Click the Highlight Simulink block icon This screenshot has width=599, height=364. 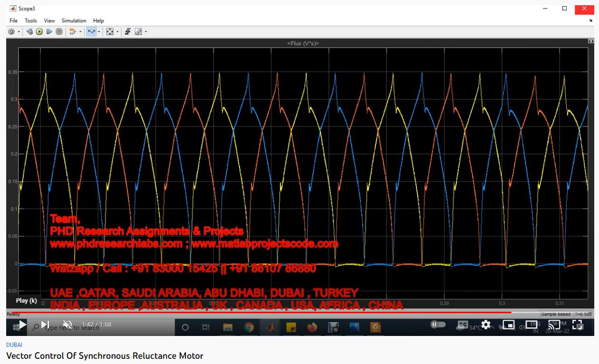pyautogui.click(x=73, y=32)
